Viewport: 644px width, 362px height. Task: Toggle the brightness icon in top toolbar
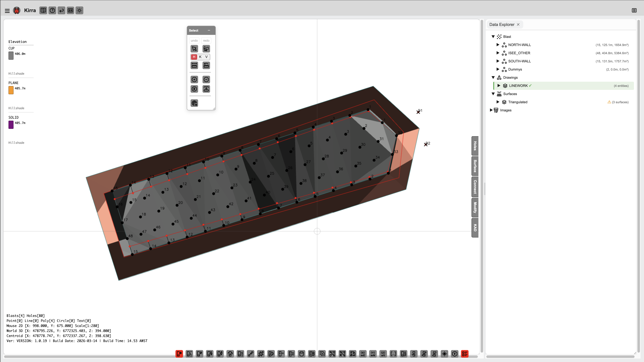(x=79, y=11)
